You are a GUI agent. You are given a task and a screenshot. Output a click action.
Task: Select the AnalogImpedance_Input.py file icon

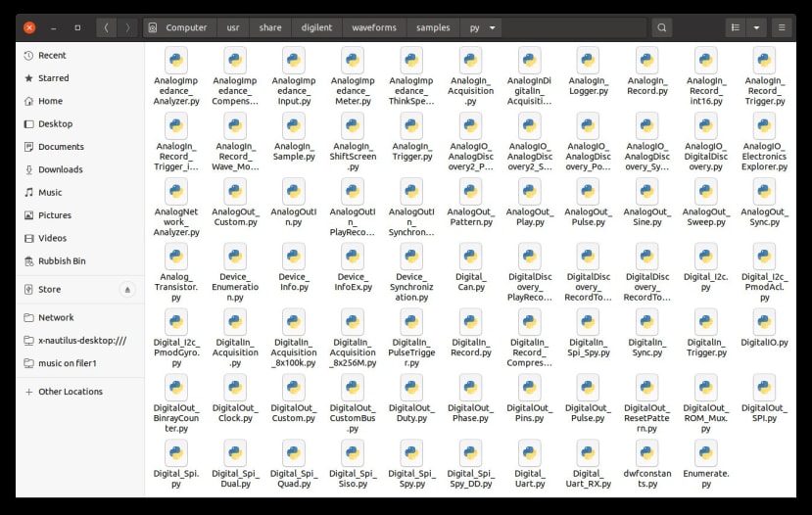[294, 60]
